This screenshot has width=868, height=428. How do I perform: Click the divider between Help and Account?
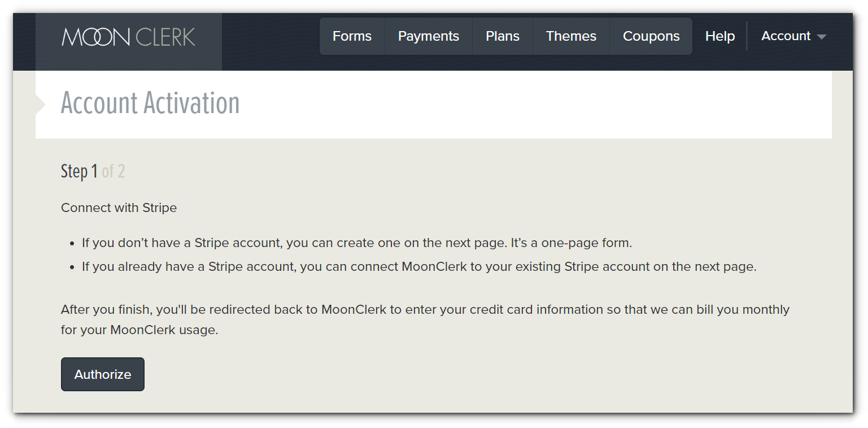coord(747,36)
